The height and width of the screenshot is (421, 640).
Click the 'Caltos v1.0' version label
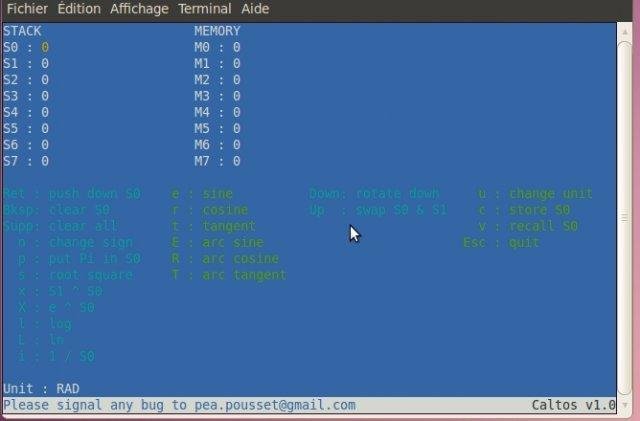click(x=574, y=405)
